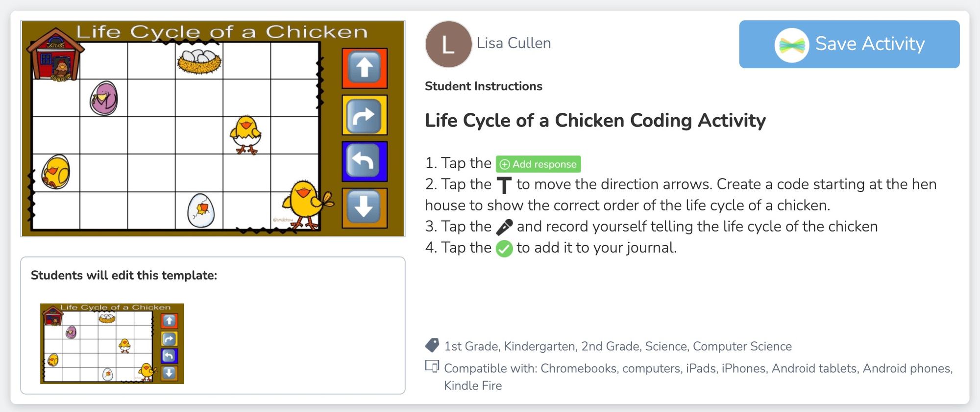Image resolution: width=980 pixels, height=412 pixels.
Task: Click the turn right arrow tile
Action: pyautogui.click(x=364, y=115)
